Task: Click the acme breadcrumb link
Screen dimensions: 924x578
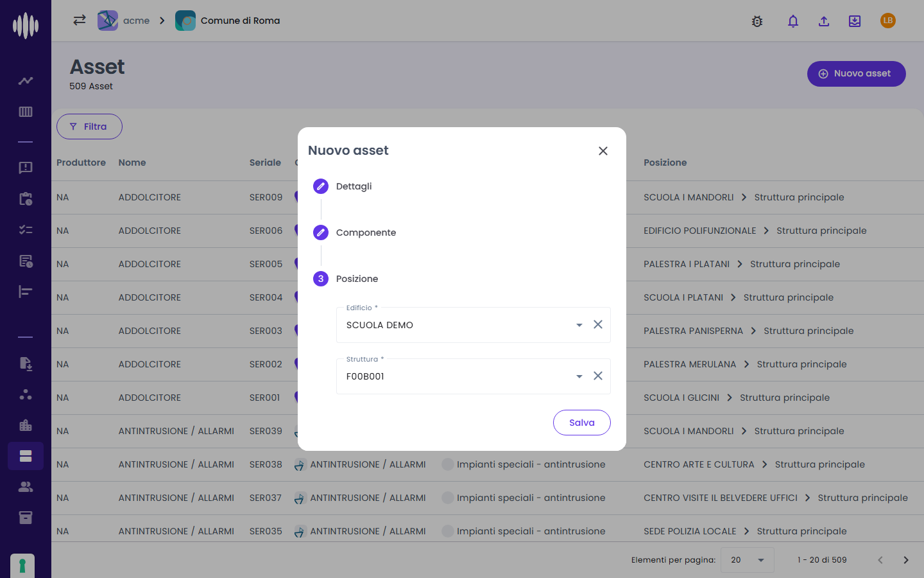Action: coord(136,21)
